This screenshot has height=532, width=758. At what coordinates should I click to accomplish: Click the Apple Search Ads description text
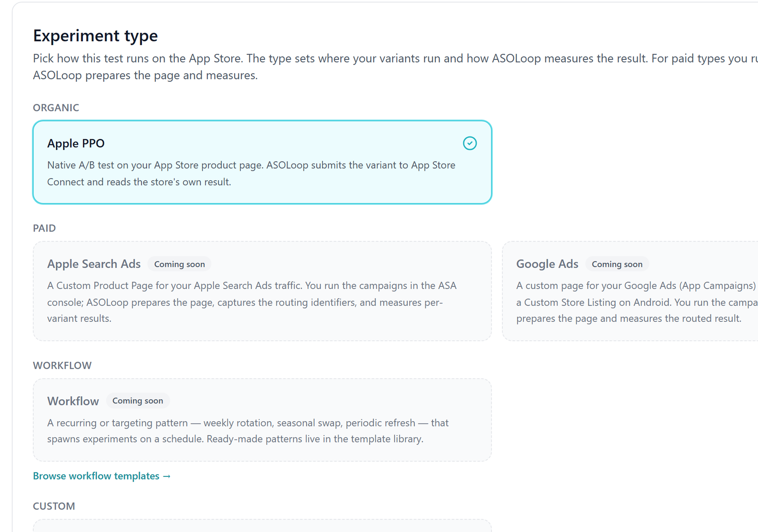[x=252, y=302]
